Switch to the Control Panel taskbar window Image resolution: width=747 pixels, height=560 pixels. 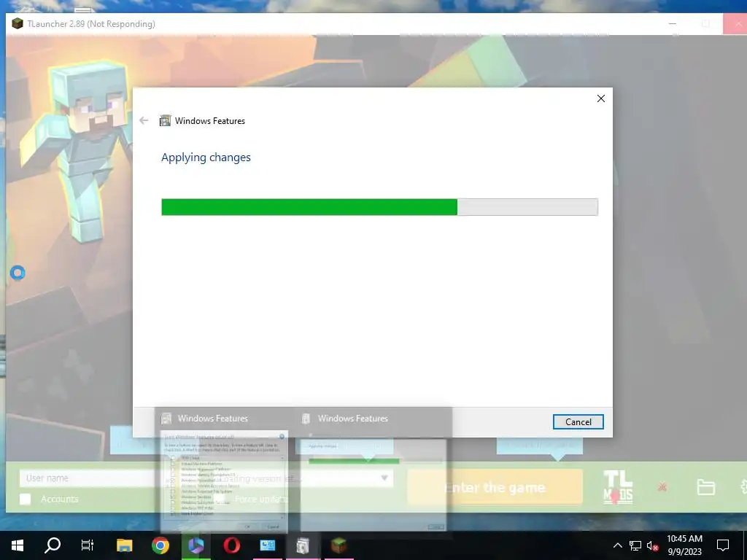tap(267, 545)
